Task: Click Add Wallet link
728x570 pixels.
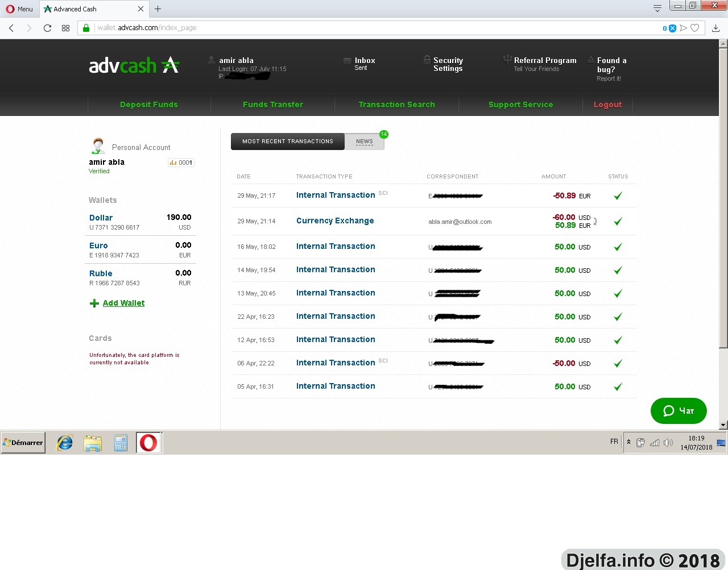Action: [x=123, y=303]
